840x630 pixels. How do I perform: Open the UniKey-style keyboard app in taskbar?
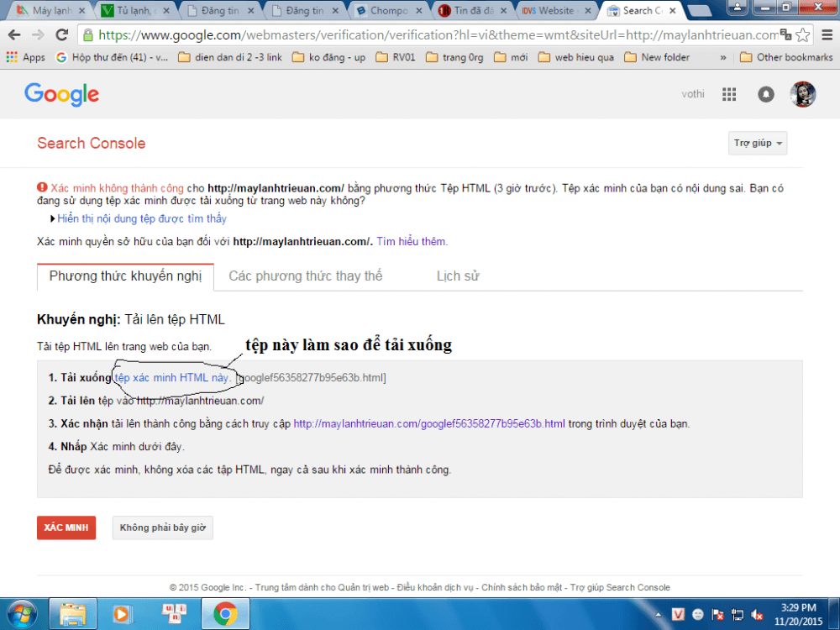pos(174,614)
